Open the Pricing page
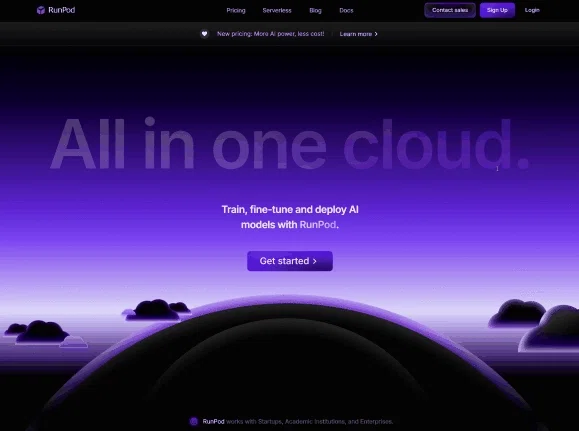Viewport: 579px width, 431px height. tap(236, 10)
